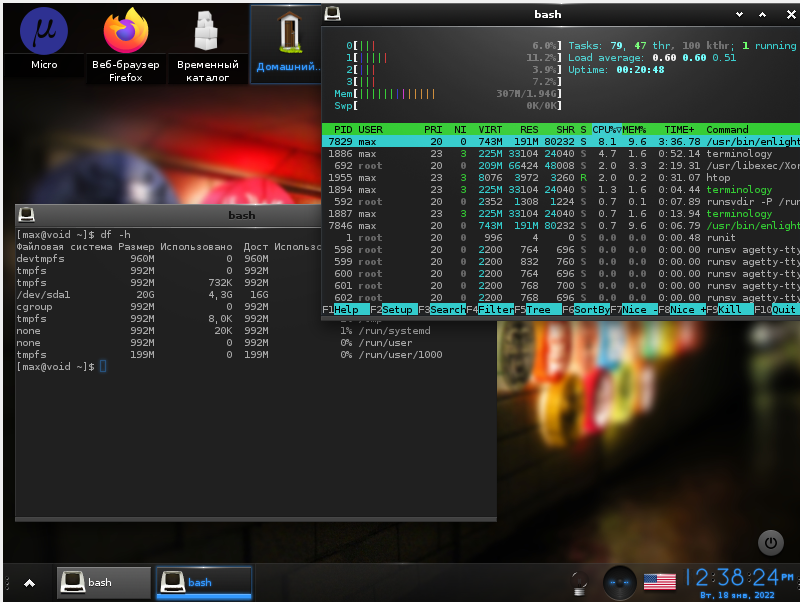Shade htop window with down chevron
Viewport: 800px width, 602px height.
click(739, 15)
